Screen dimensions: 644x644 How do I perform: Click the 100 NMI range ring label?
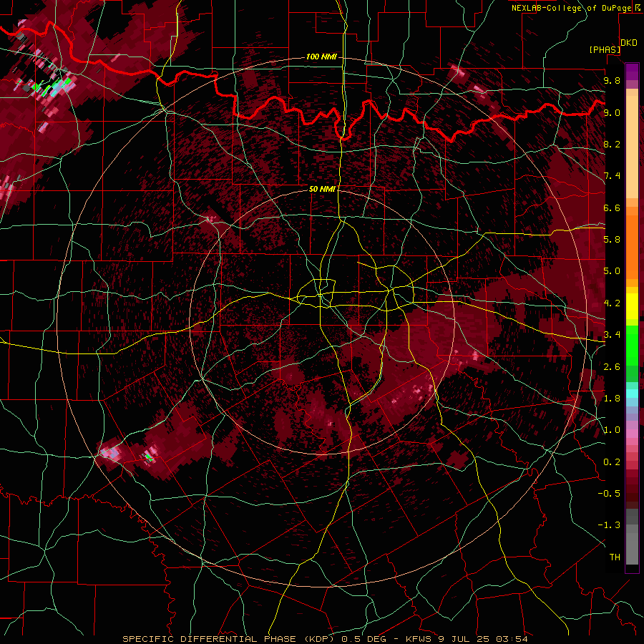tap(321, 57)
